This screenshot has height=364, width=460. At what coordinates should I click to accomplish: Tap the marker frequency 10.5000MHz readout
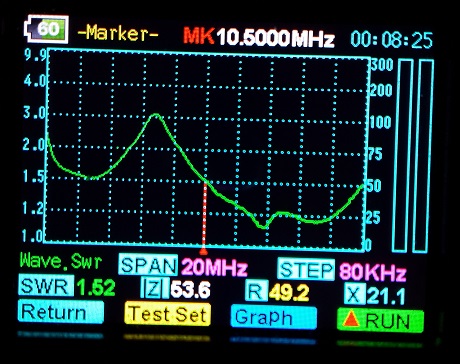coord(275,37)
